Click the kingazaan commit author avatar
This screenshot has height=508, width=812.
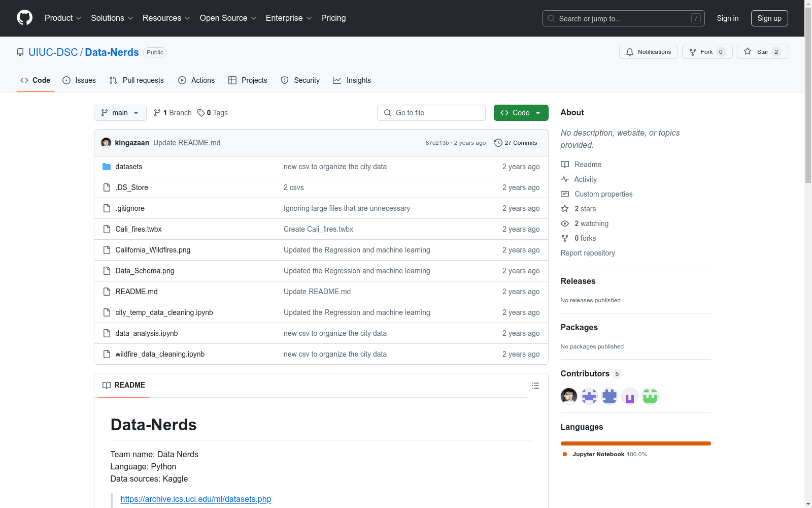click(x=106, y=143)
